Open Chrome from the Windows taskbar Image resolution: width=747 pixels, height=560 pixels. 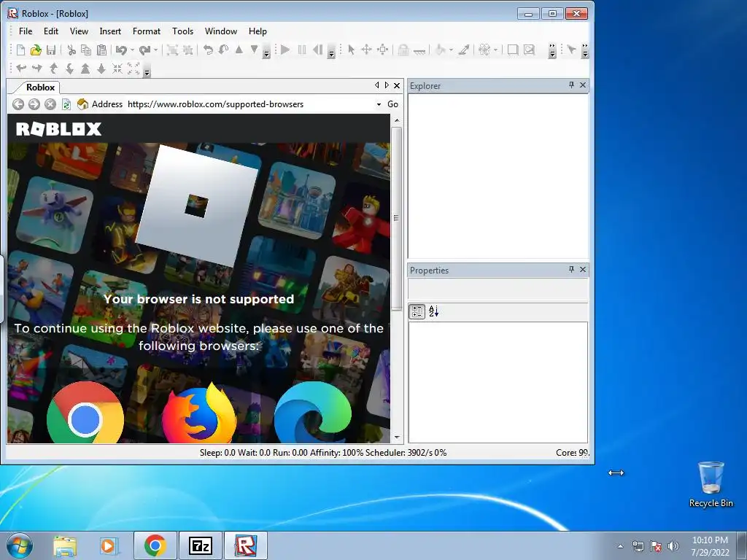click(155, 545)
